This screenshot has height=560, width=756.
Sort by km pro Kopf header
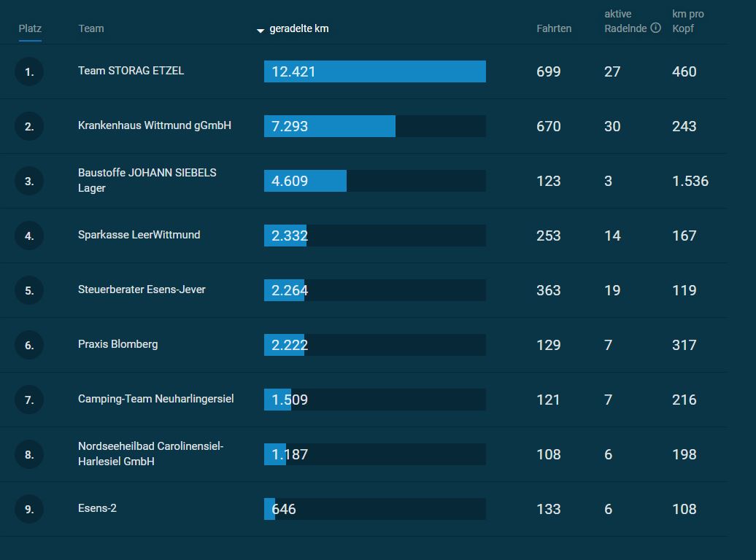pyautogui.click(x=687, y=21)
